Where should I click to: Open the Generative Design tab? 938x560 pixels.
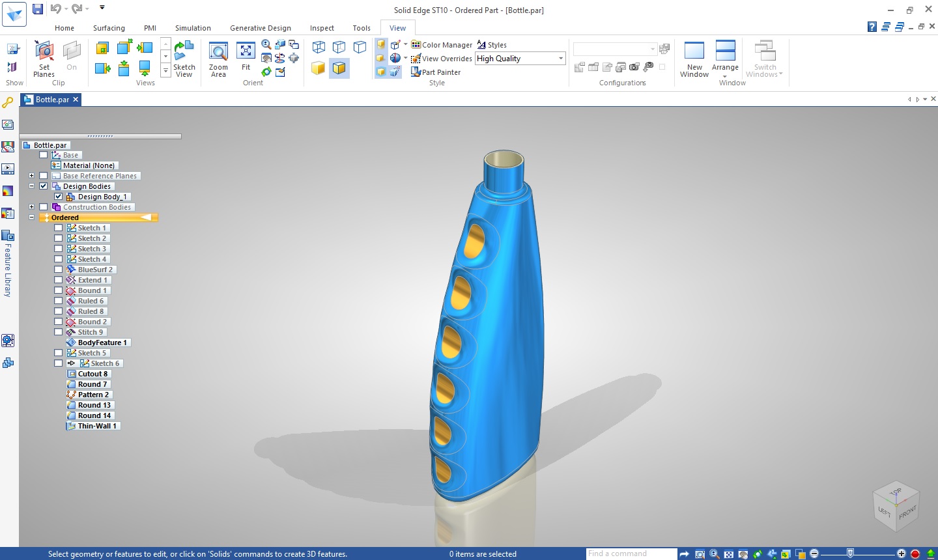pos(261,28)
